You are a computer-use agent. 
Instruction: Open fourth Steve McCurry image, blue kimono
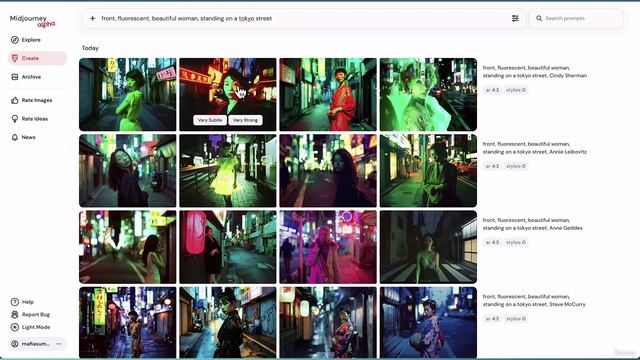pyautogui.click(x=428, y=322)
